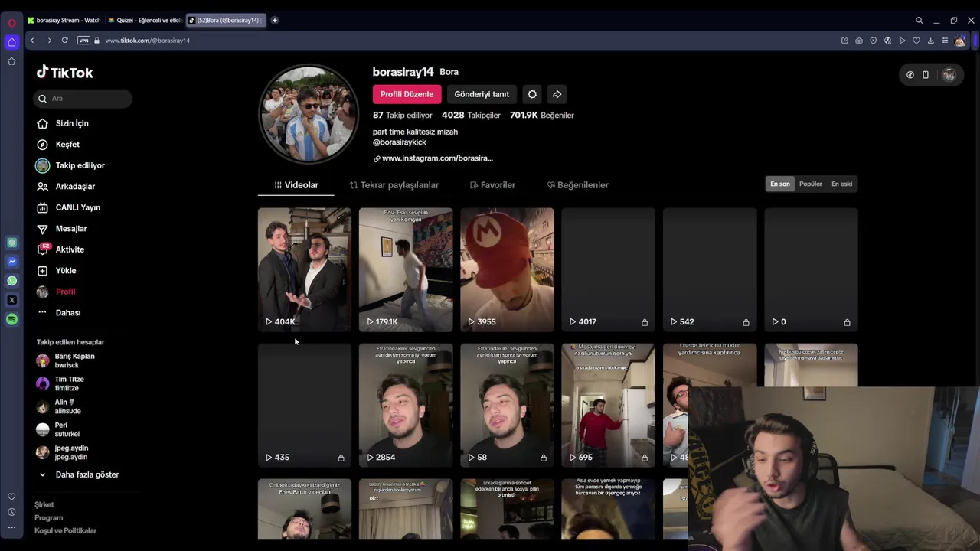Click top-right avatar icon on TikTok page
The height and width of the screenshot is (551, 980).
coord(949,75)
